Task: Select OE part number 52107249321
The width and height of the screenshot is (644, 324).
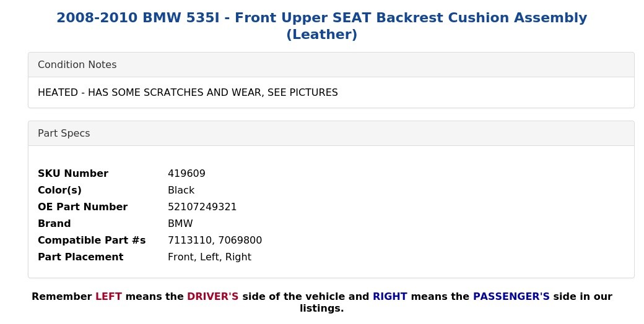Action: (x=202, y=207)
